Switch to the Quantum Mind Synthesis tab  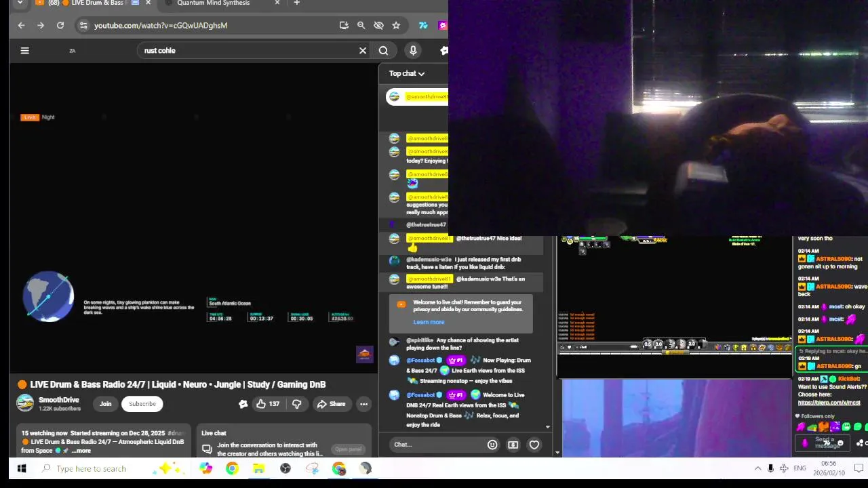coord(214,3)
